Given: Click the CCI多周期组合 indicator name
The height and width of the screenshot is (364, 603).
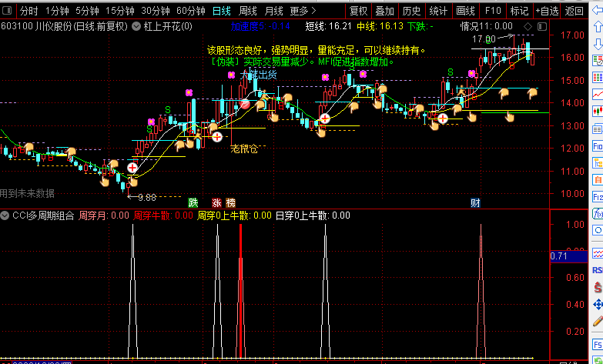Looking at the screenshot, I should [x=43, y=215].
